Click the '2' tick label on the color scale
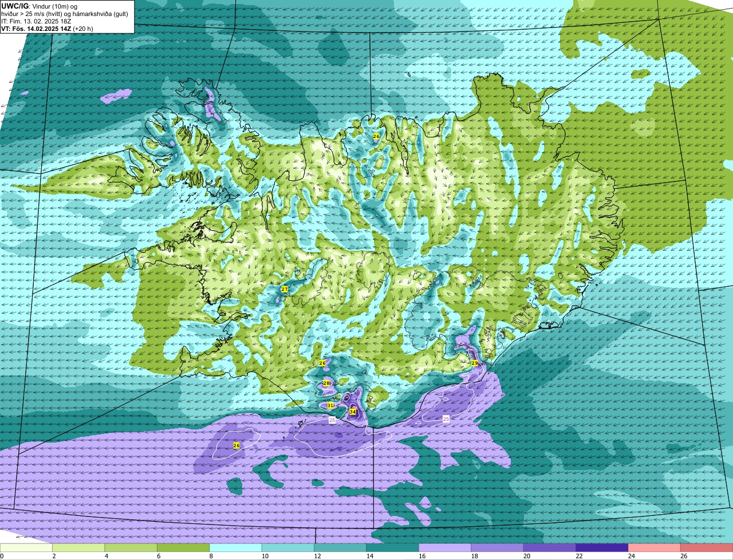 coord(54,556)
